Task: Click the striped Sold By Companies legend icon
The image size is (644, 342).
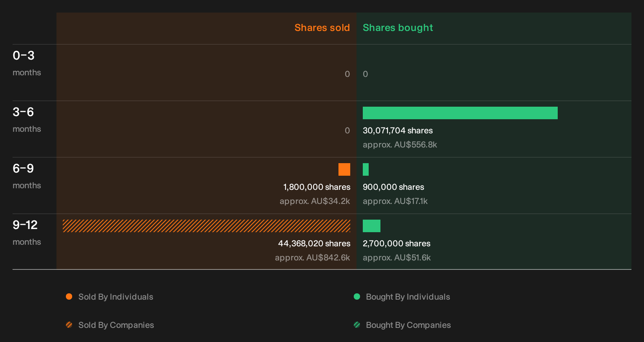Action: tap(69, 325)
